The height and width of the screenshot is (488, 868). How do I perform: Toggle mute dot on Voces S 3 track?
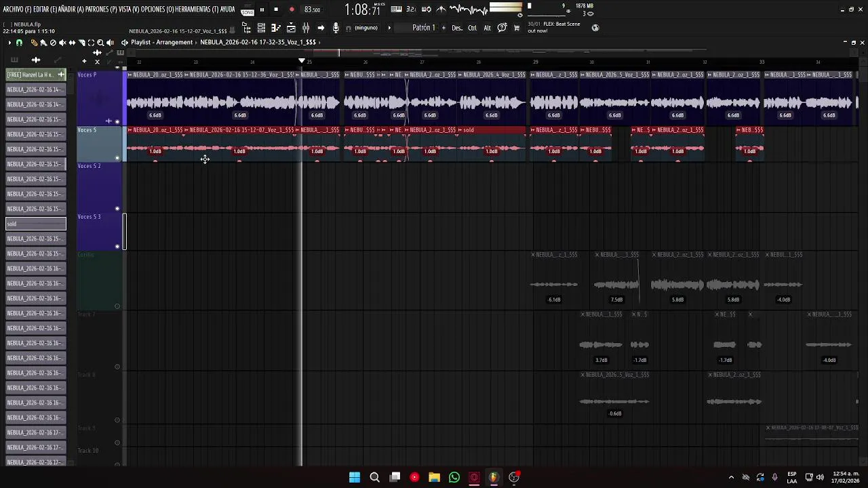[x=117, y=247]
